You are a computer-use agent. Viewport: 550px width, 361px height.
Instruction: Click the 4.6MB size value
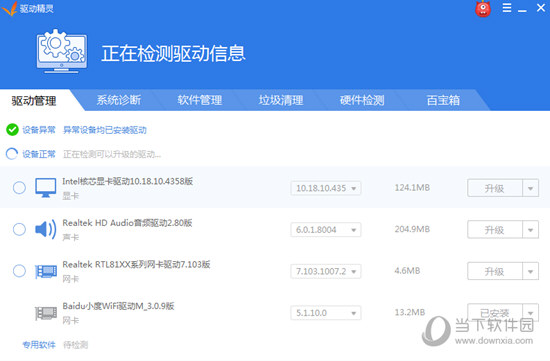(x=407, y=270)
